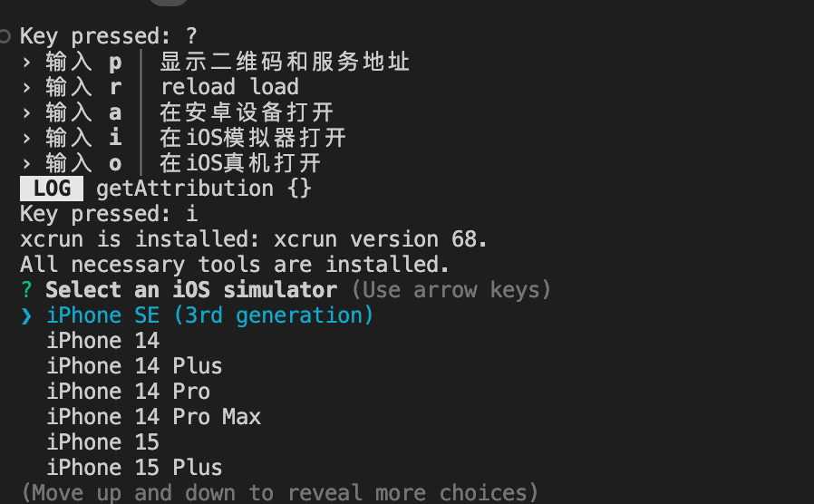Click the hollow circle marker beside "Key pressed: ?"
The image size is (814, 504).
tap(5, 36)
